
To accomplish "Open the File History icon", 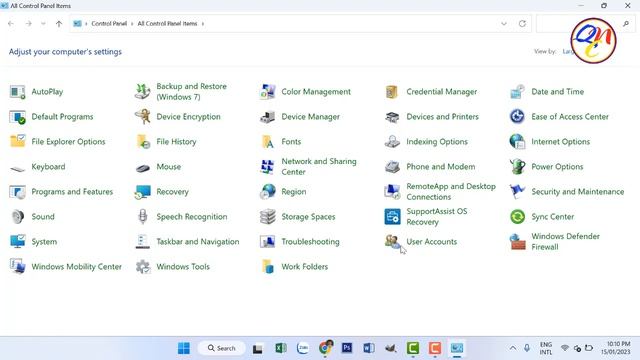I will tap(143, 142).
